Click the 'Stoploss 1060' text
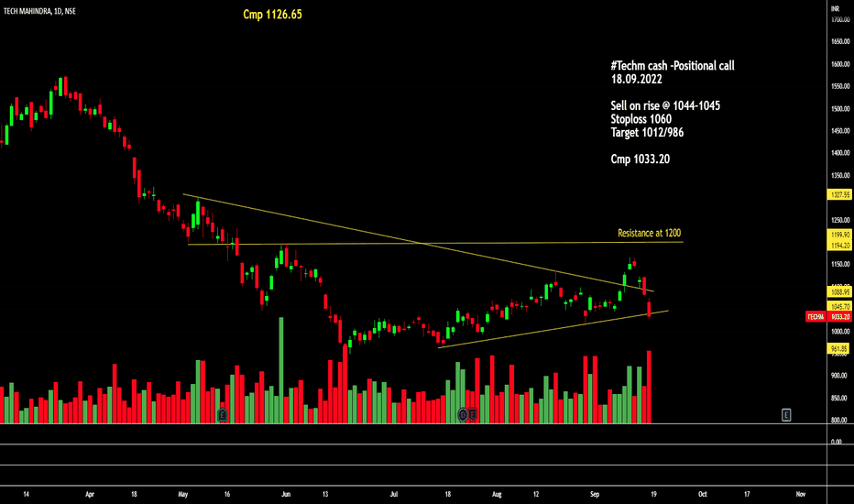This screenshot has height=504, width=854. [641, 119]
